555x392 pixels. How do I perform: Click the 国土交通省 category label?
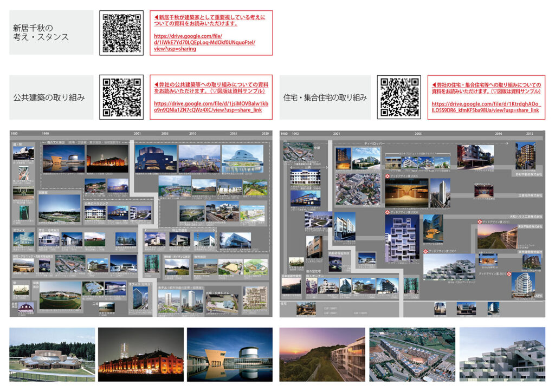(x=179, y=230)
